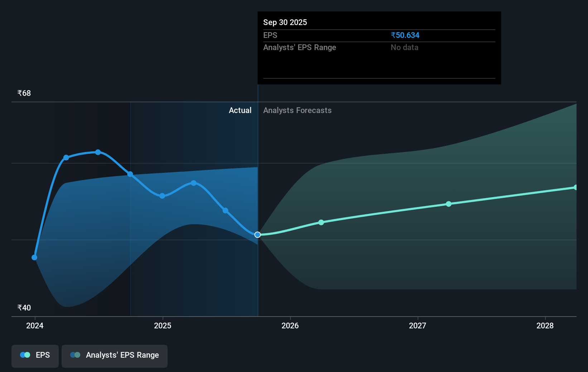Toggle the Analysts' EPS Range legend item
This screenshot has width=588, height=372.
coord(114,356)
